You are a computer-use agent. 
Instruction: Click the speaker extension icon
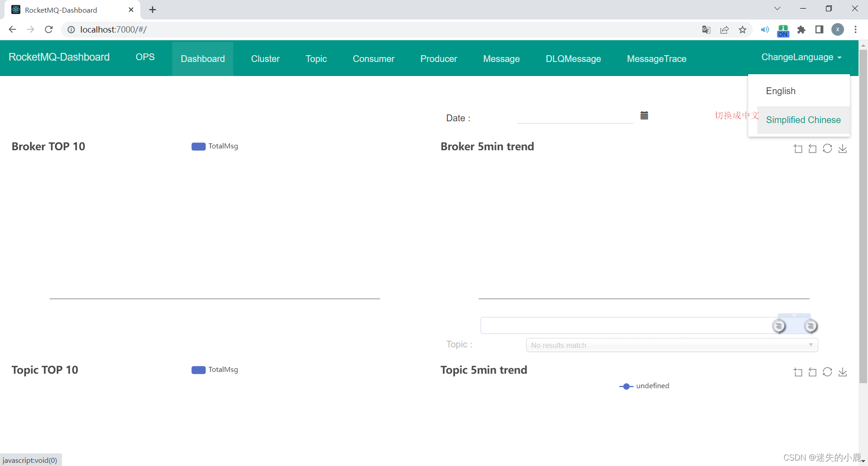point(764,30)
